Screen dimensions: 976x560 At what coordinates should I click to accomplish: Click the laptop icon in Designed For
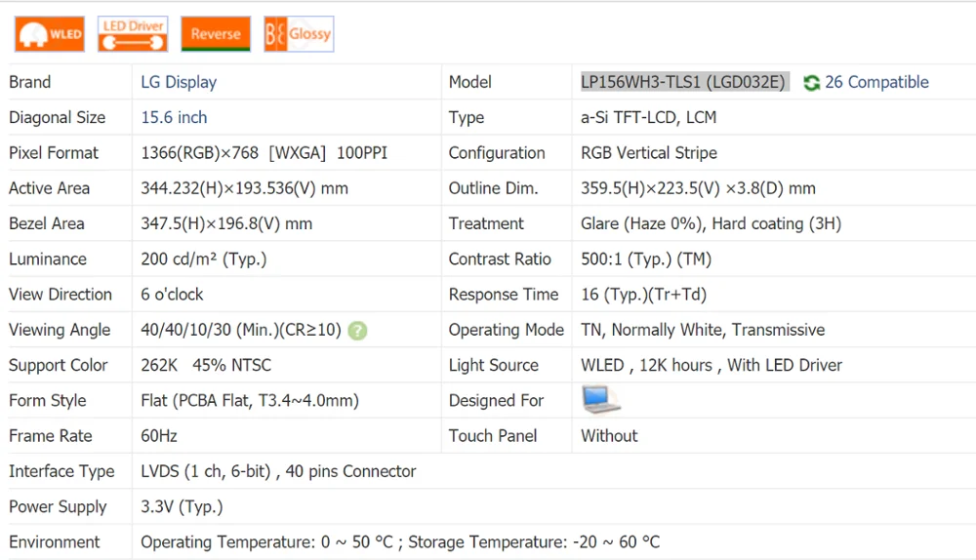pyautogui.click(x=600, y=400)
